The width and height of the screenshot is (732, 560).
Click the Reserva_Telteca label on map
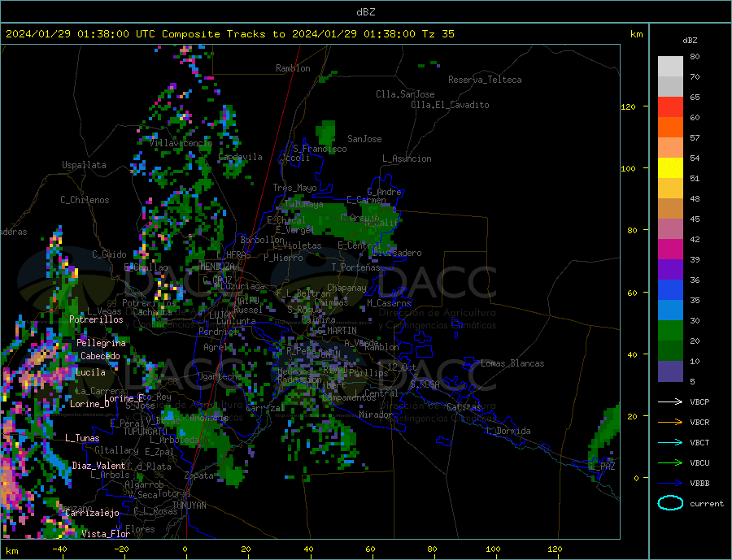pos(485,80)
